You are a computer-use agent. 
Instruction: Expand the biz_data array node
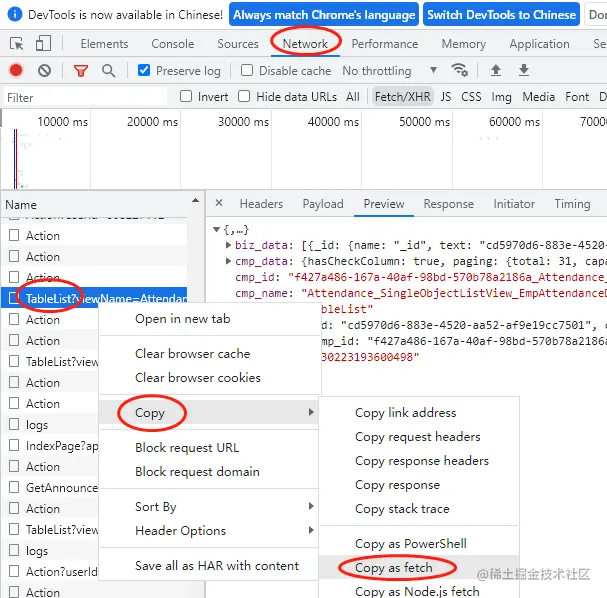[228, 245]
